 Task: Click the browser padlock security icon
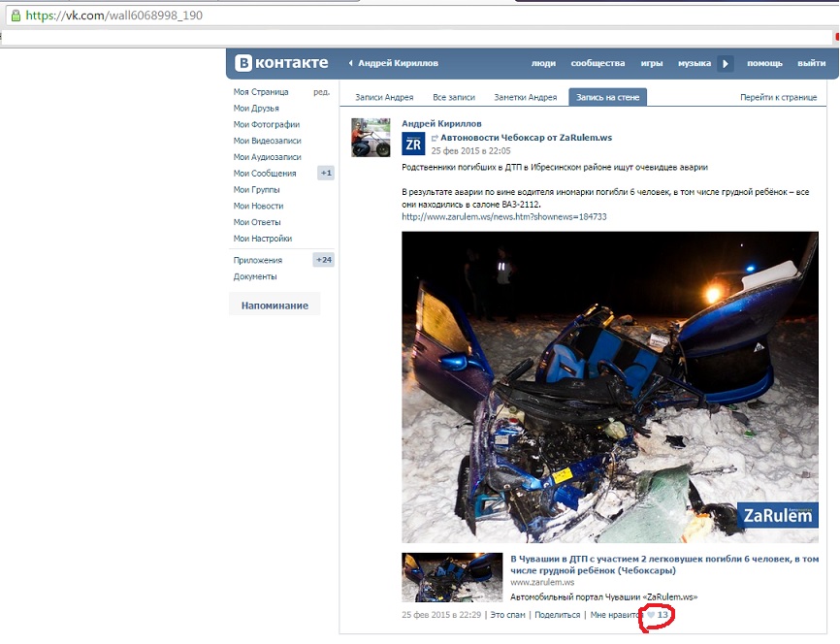click(x=16, y=15)
